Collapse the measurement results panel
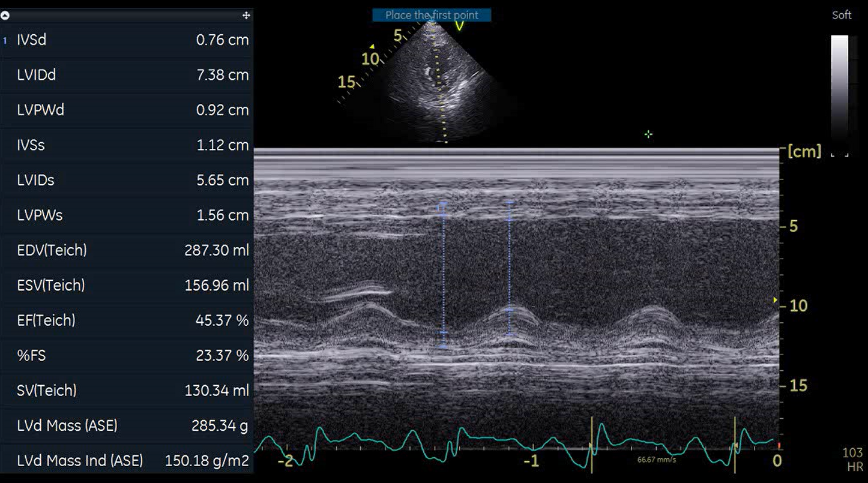 pyautogui.click(x=5, y=16)
